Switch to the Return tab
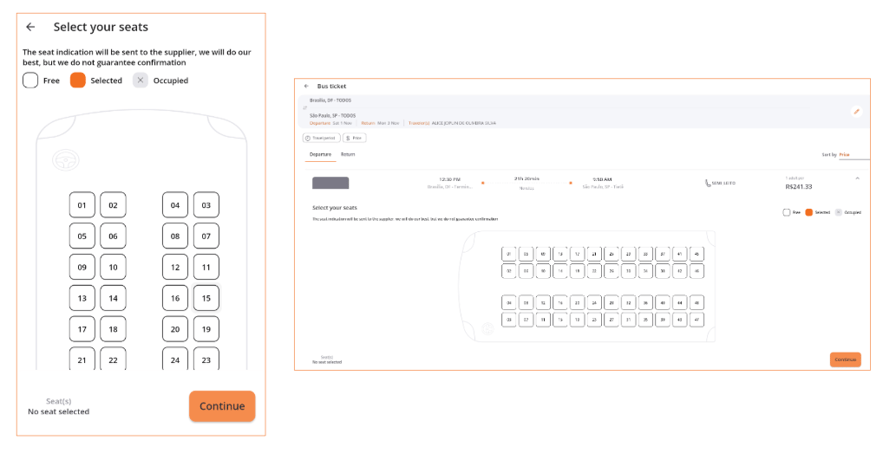The width and height of the screenshot is (883, 466). pos(348,154)
